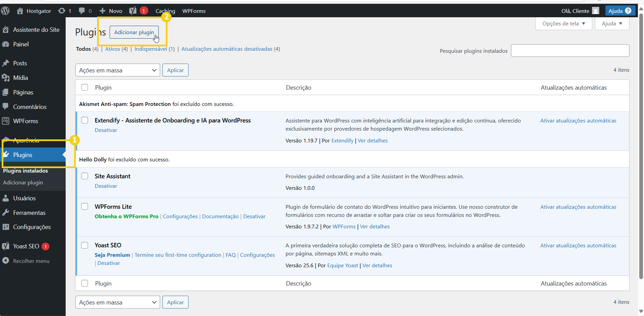Open the updates refresh icon
The width and height of the screenshot is (644, 316).
click(62, 11)
